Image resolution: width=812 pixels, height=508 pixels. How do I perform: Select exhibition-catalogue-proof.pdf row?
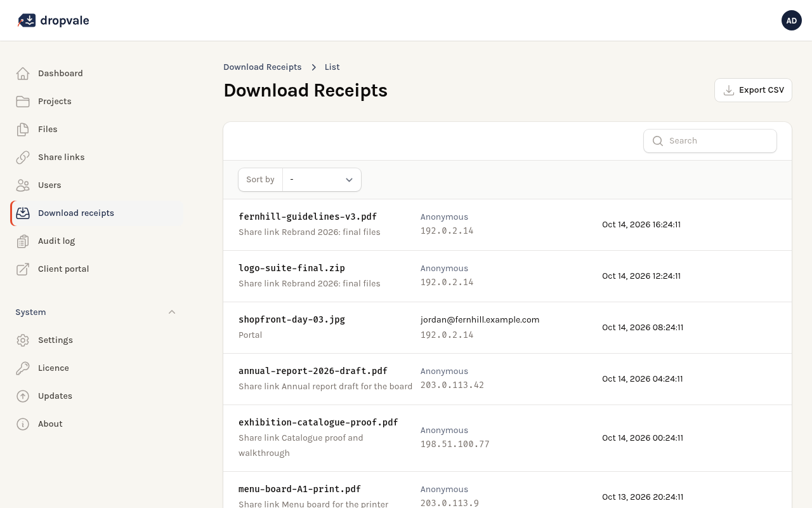[507, 438]
